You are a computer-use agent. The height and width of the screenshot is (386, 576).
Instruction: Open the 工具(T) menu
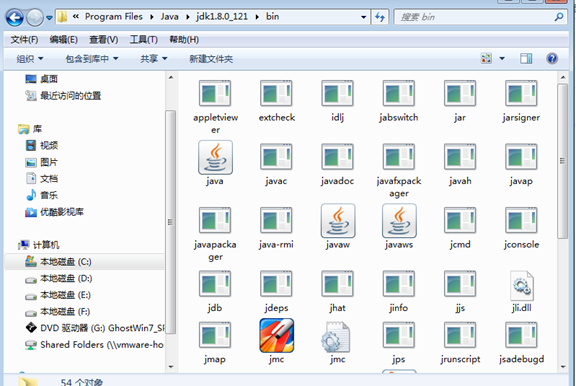tap(144, 40)
